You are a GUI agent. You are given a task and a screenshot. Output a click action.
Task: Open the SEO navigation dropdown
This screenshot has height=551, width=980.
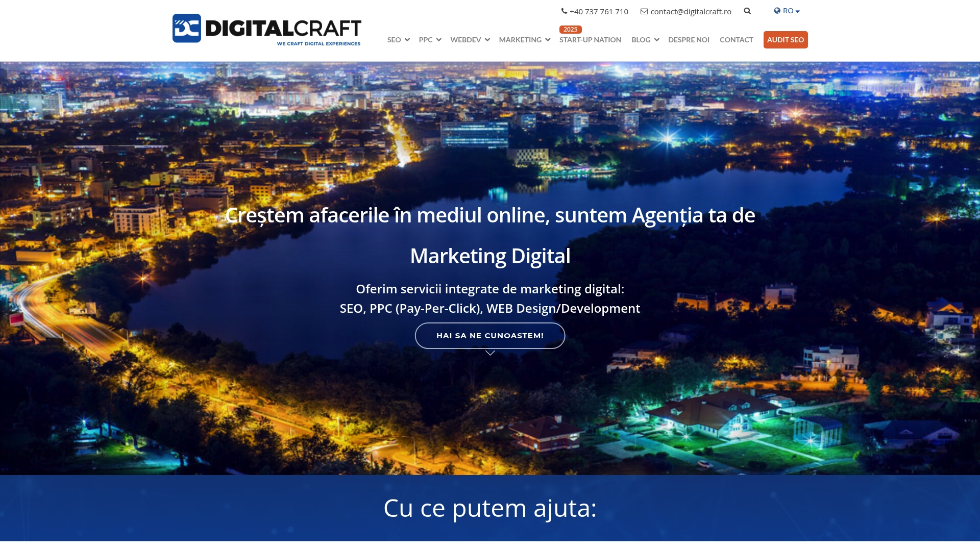tap(398, 39)
